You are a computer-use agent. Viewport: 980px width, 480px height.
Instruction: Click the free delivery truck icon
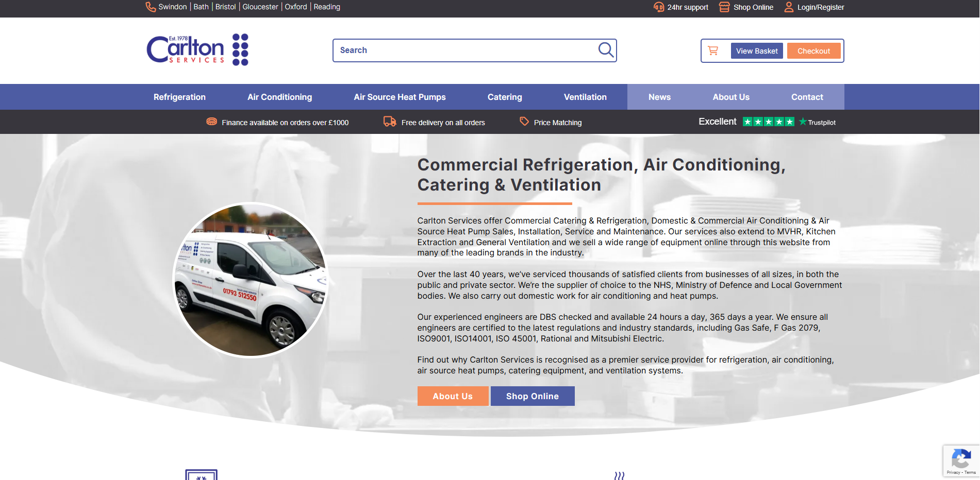[389, 122]
